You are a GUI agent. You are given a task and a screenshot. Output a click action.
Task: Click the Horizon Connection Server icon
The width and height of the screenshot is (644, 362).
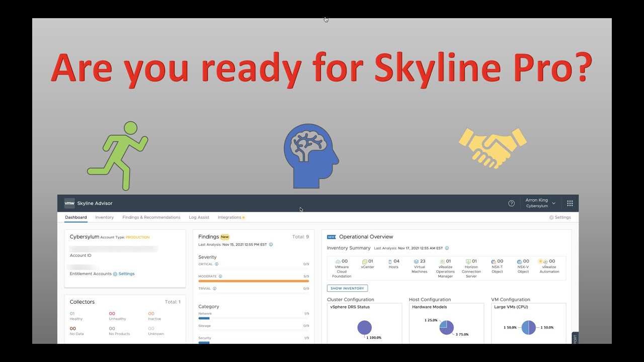click(468, 261)
